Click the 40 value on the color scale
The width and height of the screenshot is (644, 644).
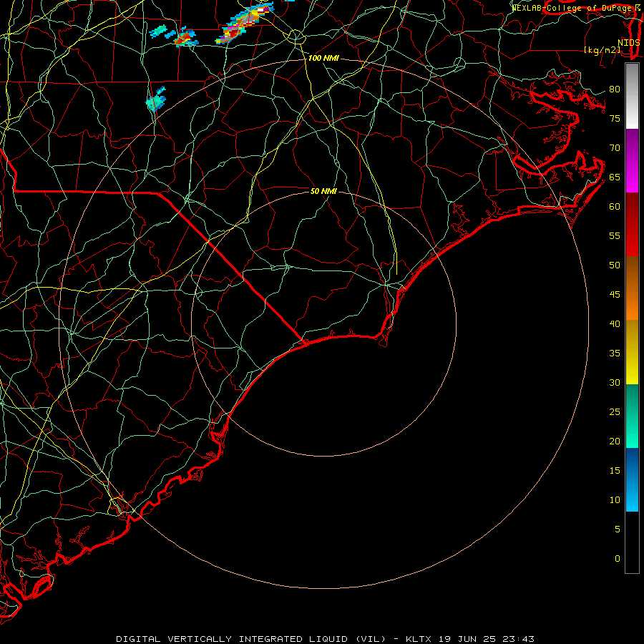[615, 324]
